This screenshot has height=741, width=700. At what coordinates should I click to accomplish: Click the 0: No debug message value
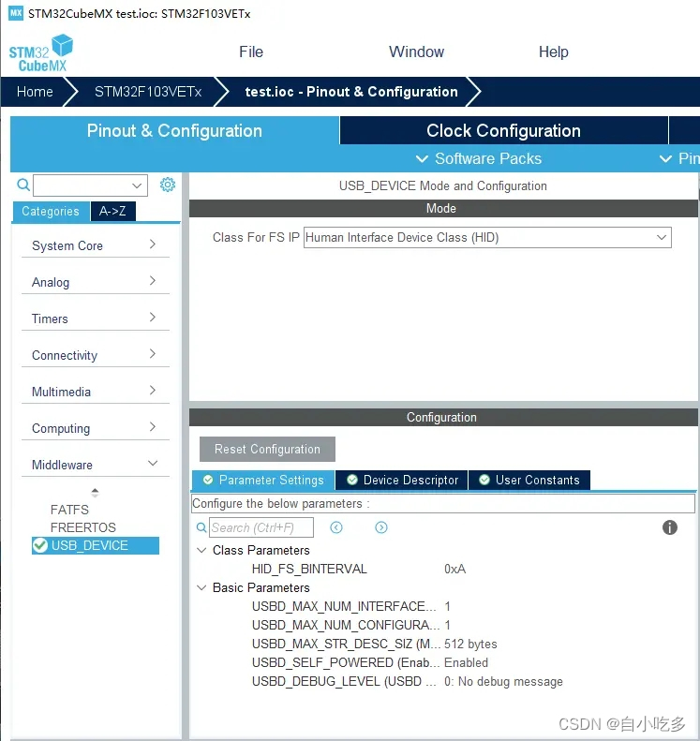(503, 681)
